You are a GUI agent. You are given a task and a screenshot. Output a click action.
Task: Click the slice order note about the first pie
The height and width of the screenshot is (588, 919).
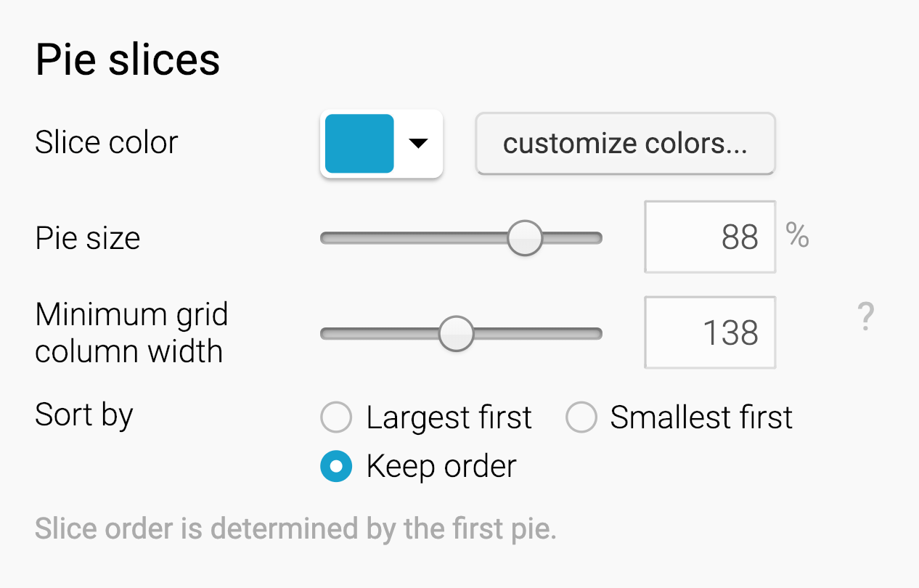coord(295,529)
